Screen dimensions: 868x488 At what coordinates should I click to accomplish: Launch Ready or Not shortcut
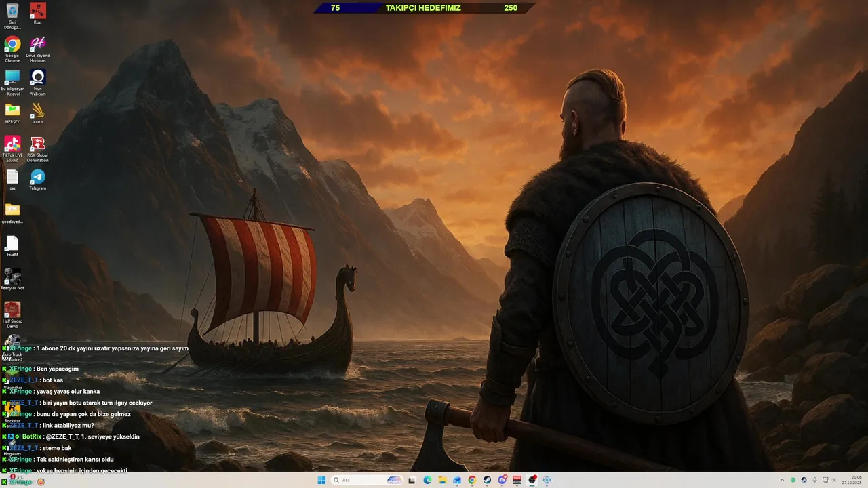tap(12, 279)
